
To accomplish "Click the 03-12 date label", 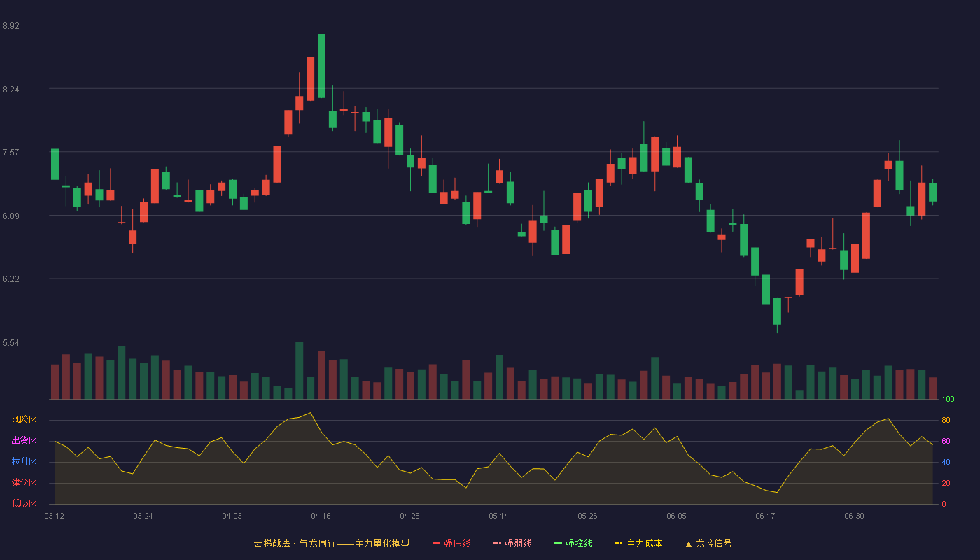I will pos(55,516).
